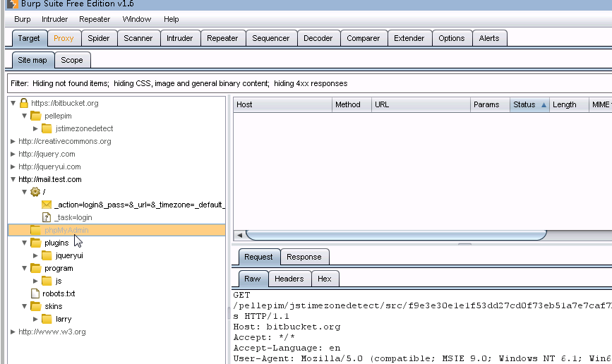612x364 pixels.
Task: Click the skins folder icon
Action: coord(35,306)
